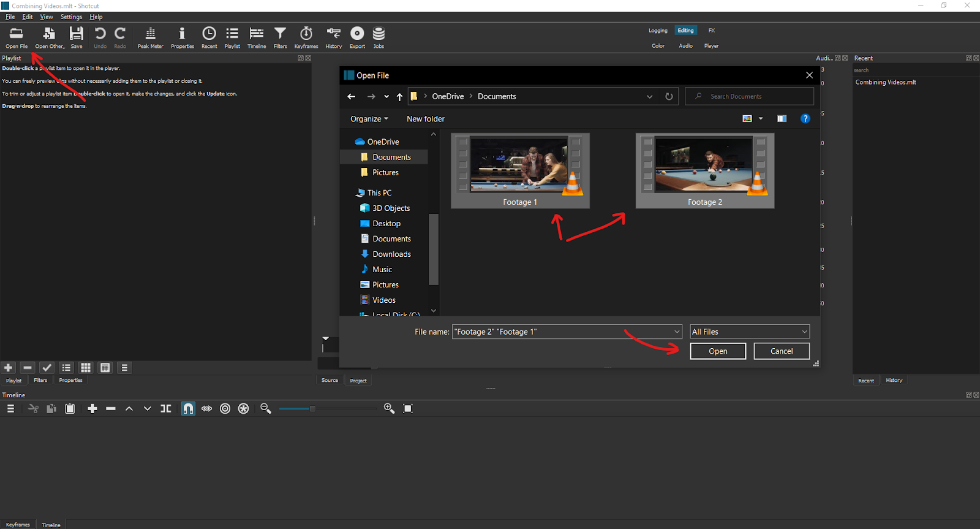
Task: Toggle ripple all tracks button
Action: point(244,409)
